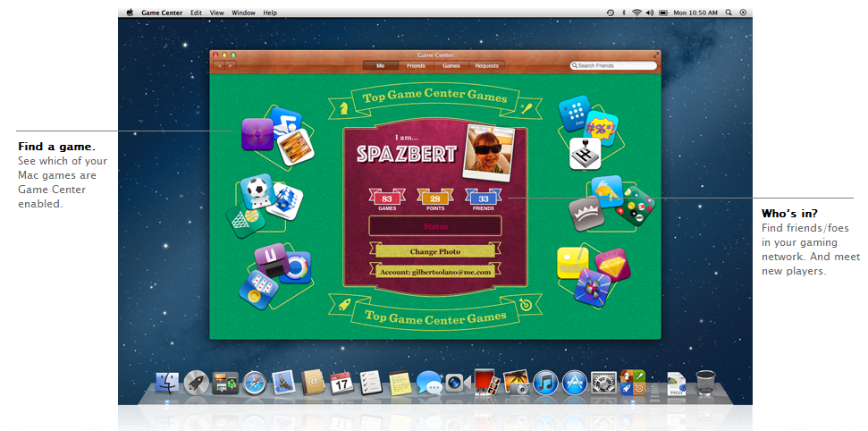Open Mission Control from the Dock

pos(225,383)
